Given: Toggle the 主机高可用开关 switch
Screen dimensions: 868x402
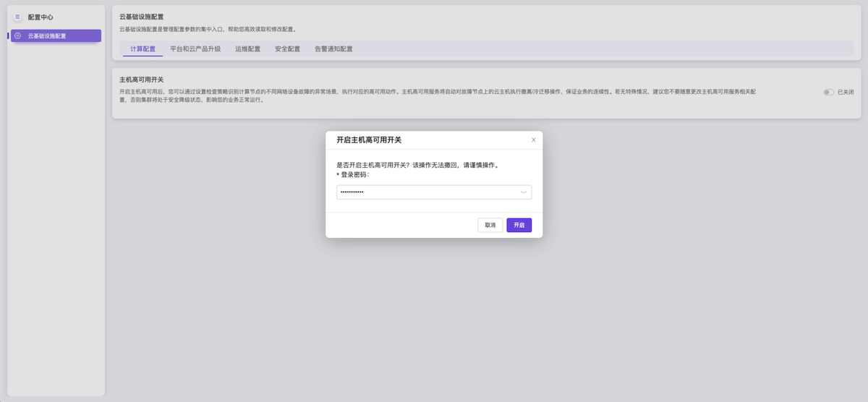Looking at the screenshot, I should coord(828,93).
